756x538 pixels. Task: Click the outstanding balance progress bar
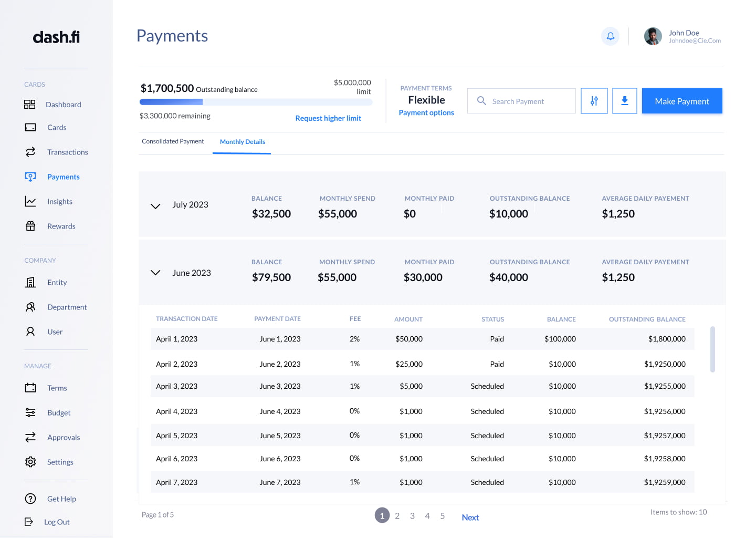pyautogui.click(x=256, y=102)
